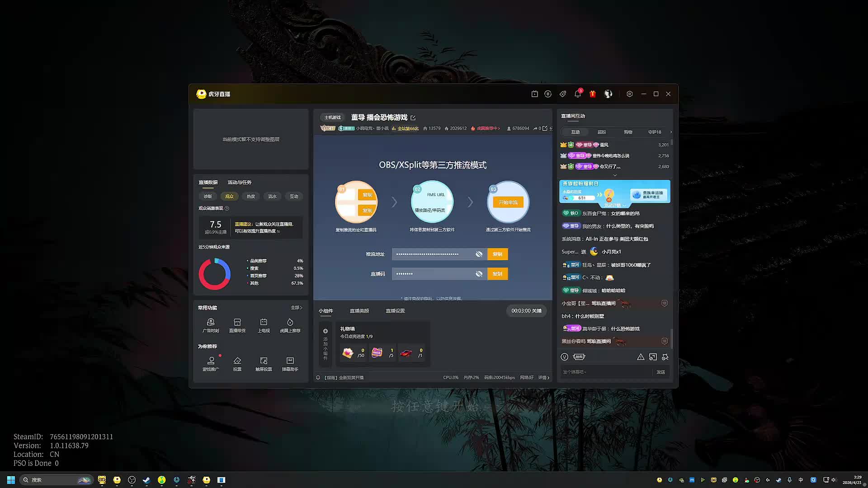Click the red gift box icon
Screen dimensions: 868x488
click(593, 94)
